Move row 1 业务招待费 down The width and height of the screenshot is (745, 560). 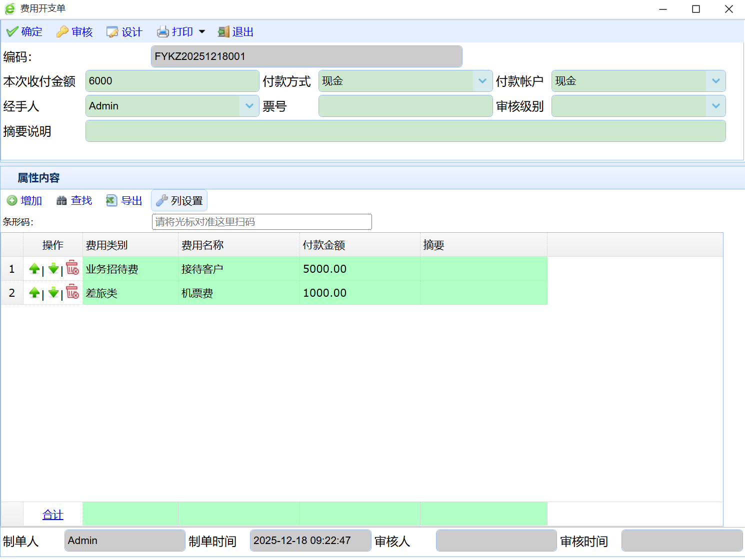click(x=53, y=268)
